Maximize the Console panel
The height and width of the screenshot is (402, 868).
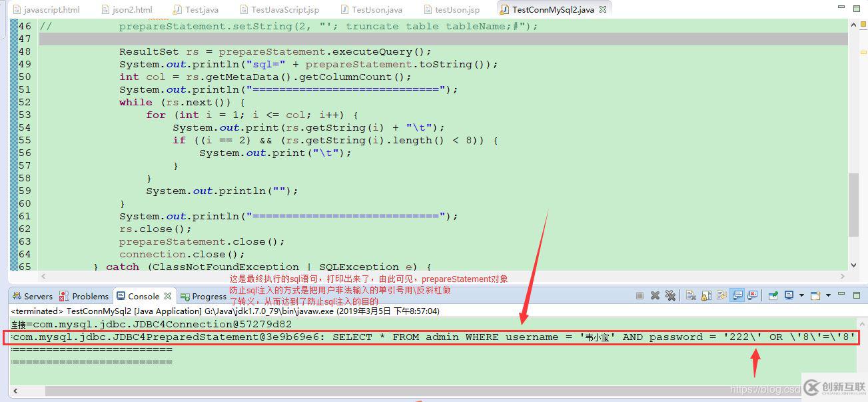(x=856, y=296)
